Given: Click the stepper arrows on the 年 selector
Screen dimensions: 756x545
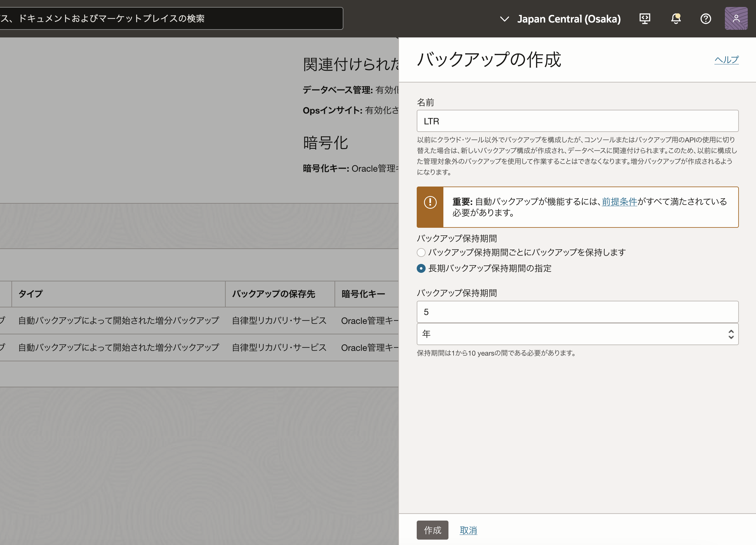Looking at the screenshot, I should coord(731,334).
